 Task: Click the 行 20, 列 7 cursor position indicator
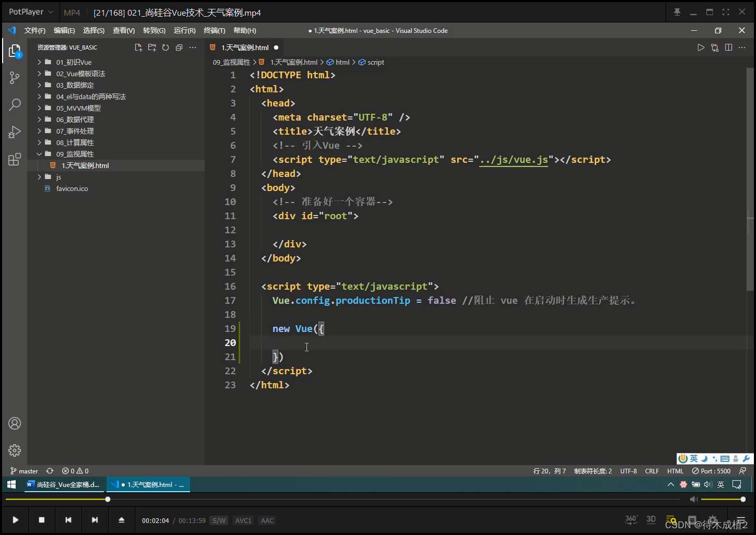(550, 471)
